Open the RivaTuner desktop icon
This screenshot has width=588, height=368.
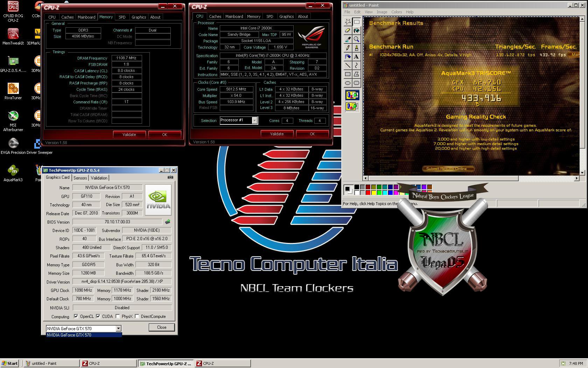pyautogui.click(x=13, y=91)
